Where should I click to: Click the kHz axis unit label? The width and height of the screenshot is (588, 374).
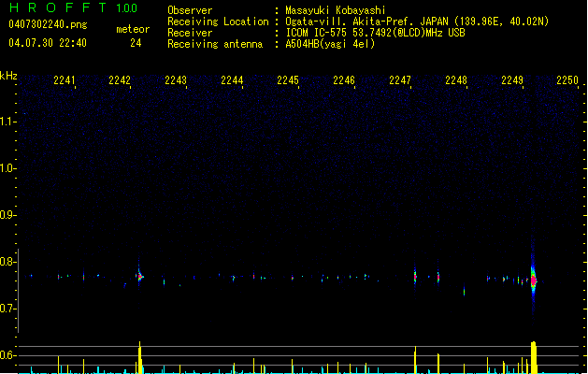coord(8,76)
